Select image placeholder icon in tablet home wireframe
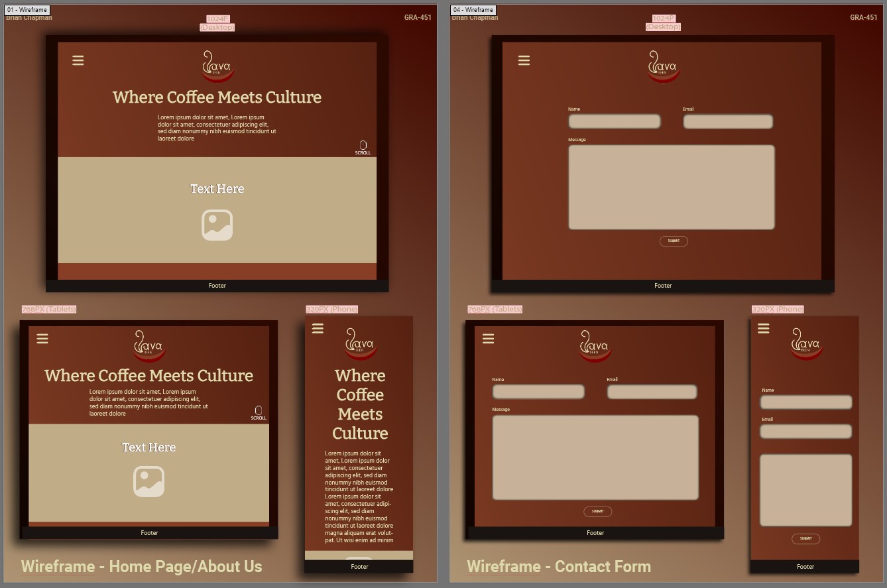 [x=148, y=481]
